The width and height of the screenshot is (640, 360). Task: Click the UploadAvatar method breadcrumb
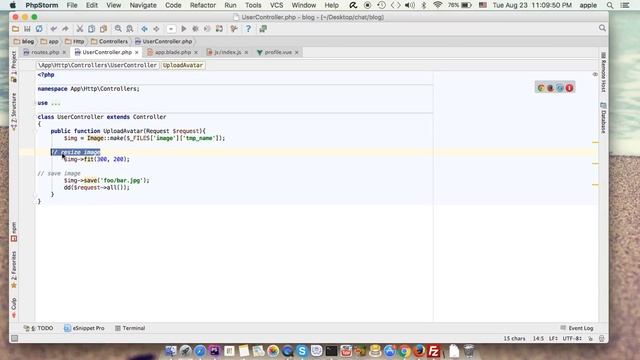[x=183, y=65]
